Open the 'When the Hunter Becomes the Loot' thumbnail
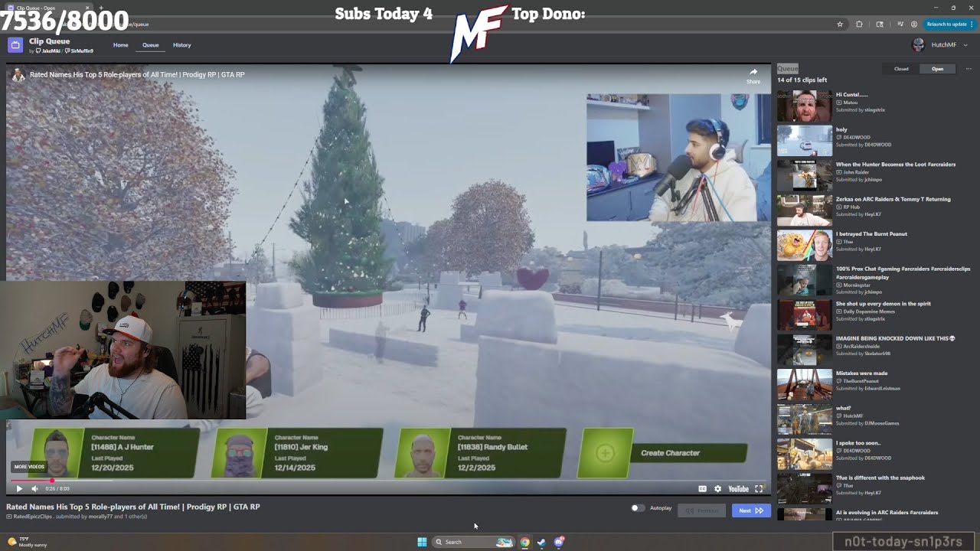The width and height of the screenshot is (980, 551). [x=804, y=176]
